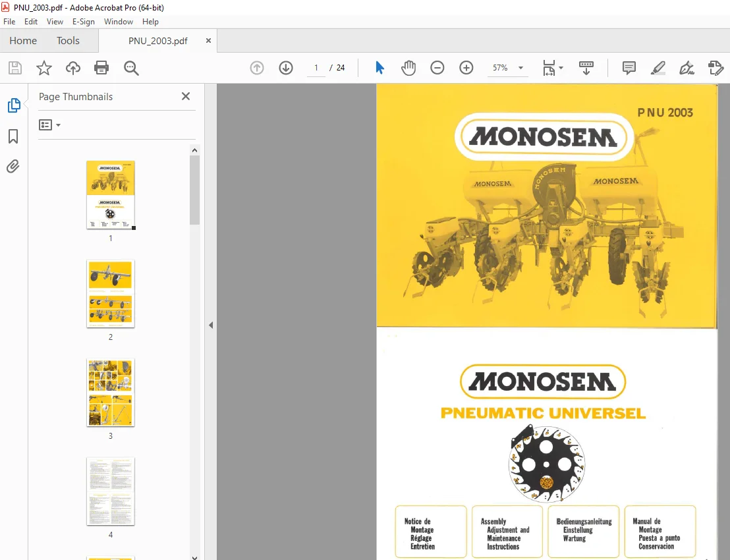
Task: Collapse the navigation pane arrow
Action: click(211, 325)
